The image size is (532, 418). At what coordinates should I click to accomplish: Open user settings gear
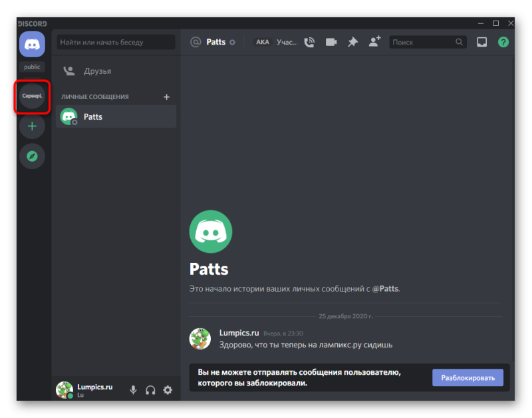(x=168, y=390)
